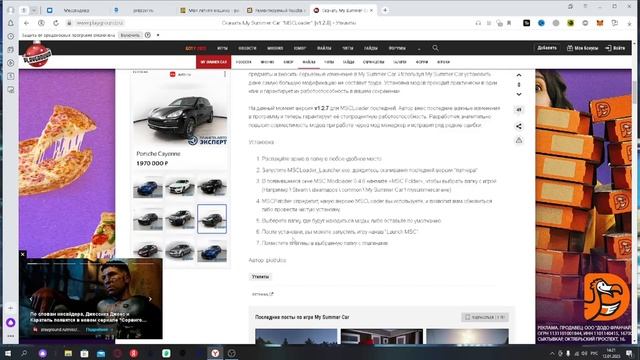The width and height of the screenshot is (640, 360).
Task: Click the red MY SUMMER CAR tab
Action: pos(213,62)
